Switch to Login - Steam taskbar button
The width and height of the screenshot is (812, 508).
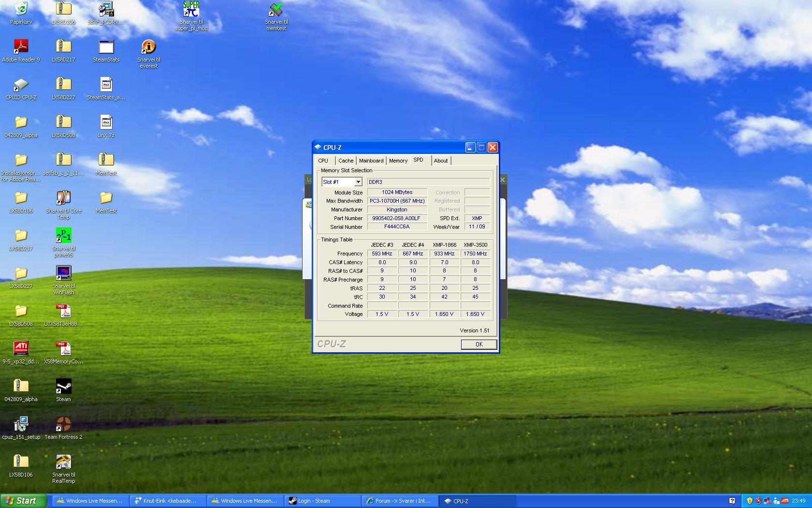tap(323, 501)
